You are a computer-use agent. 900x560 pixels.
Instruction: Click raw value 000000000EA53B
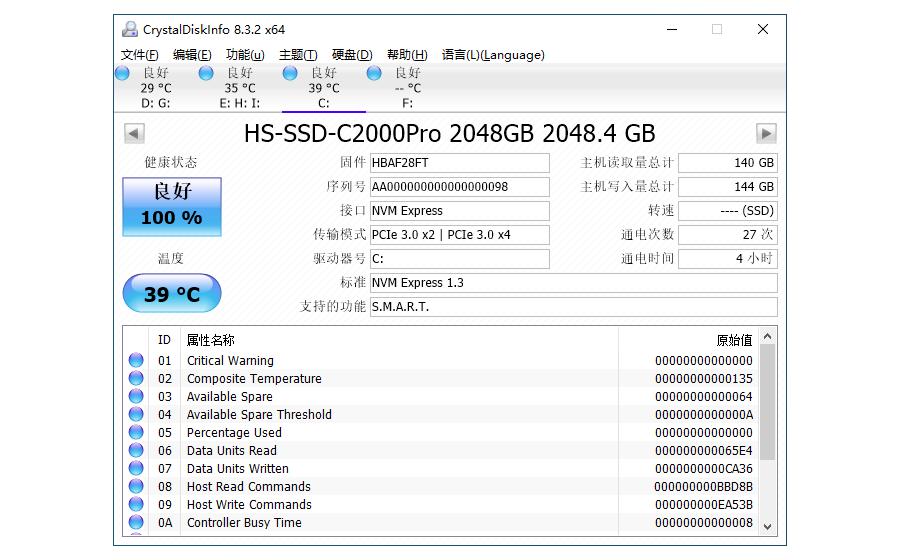(x=704, y=505)
